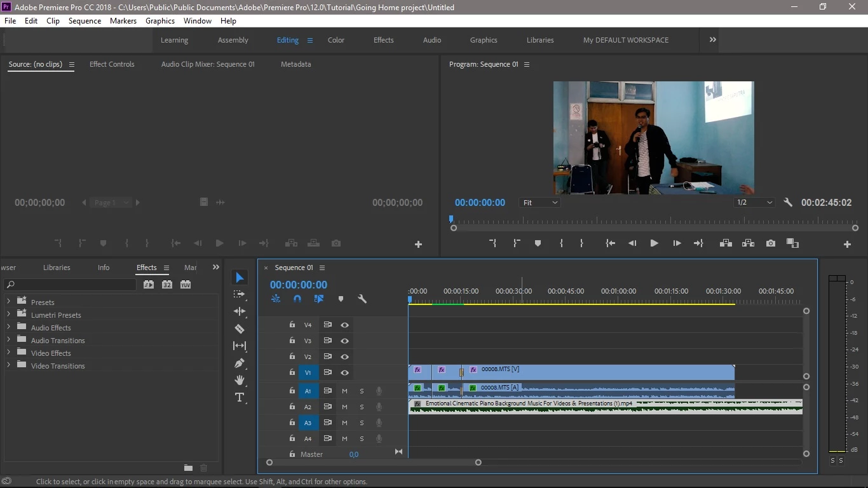Select the Razor tool

pos(240,329)
